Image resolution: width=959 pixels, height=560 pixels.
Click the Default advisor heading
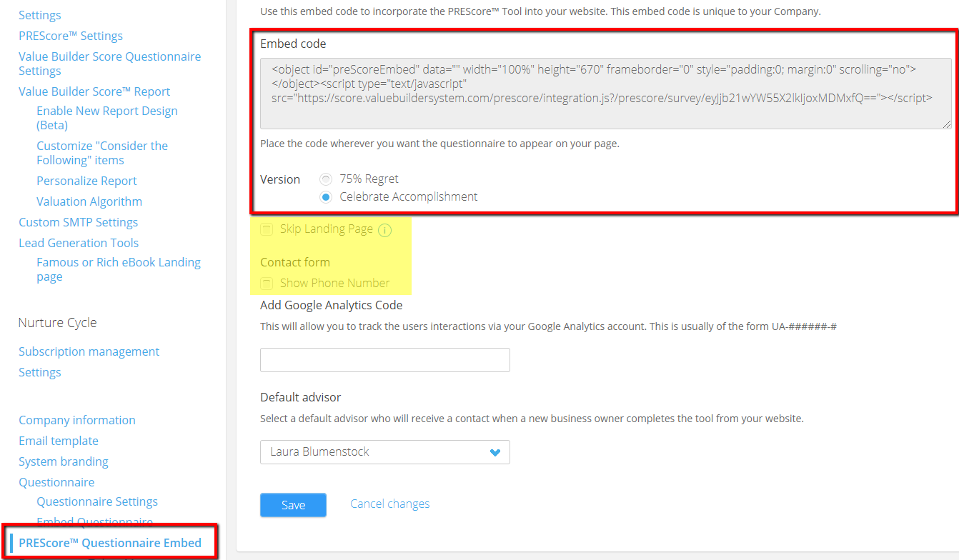click(301, 397)
